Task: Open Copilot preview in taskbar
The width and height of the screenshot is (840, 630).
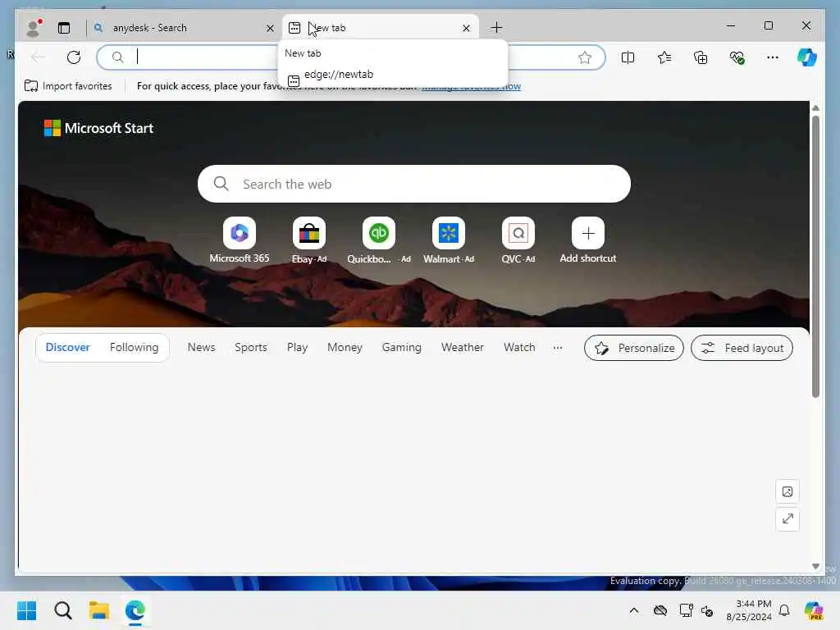Action: tap(813, 610)
